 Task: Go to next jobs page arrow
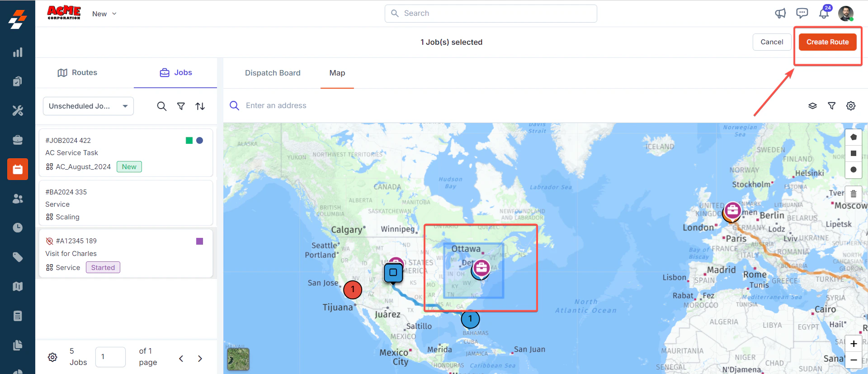(200, 359)
